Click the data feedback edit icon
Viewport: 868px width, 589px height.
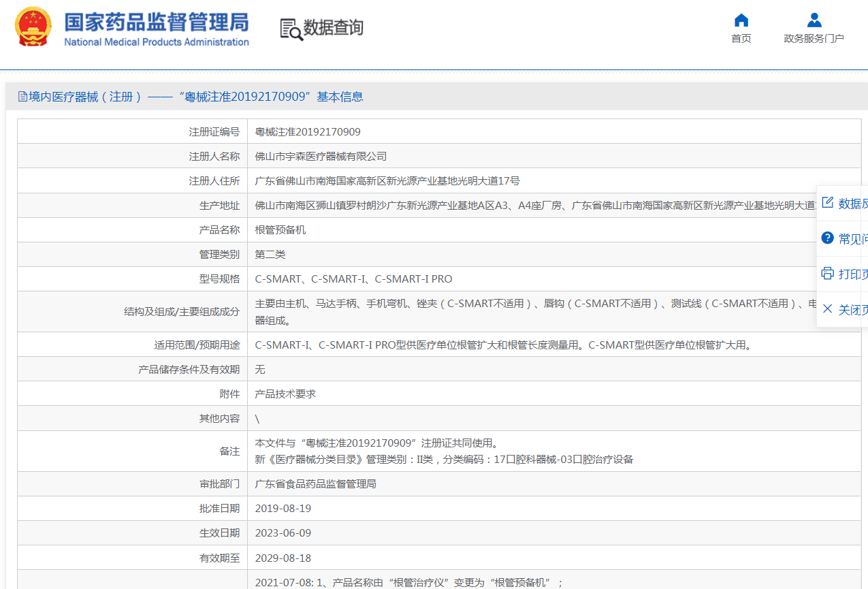[x=827, y=202]
